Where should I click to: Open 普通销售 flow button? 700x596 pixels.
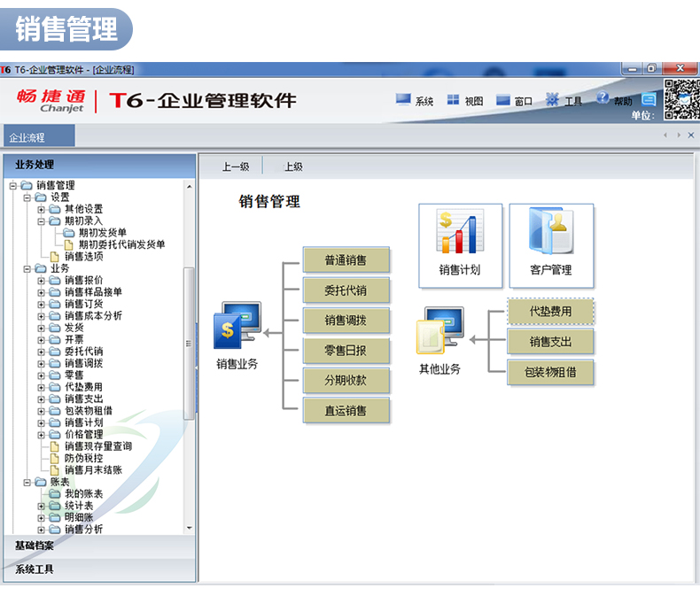point(346,259)
